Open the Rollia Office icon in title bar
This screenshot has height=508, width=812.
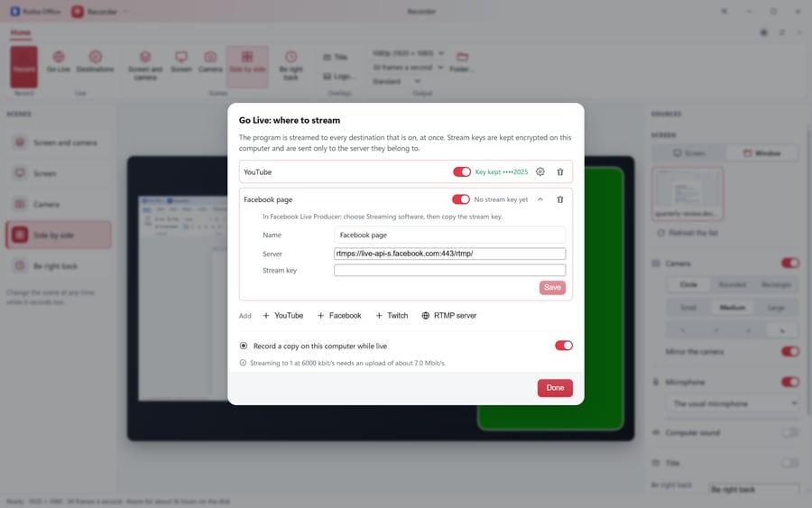pos(15,12)
